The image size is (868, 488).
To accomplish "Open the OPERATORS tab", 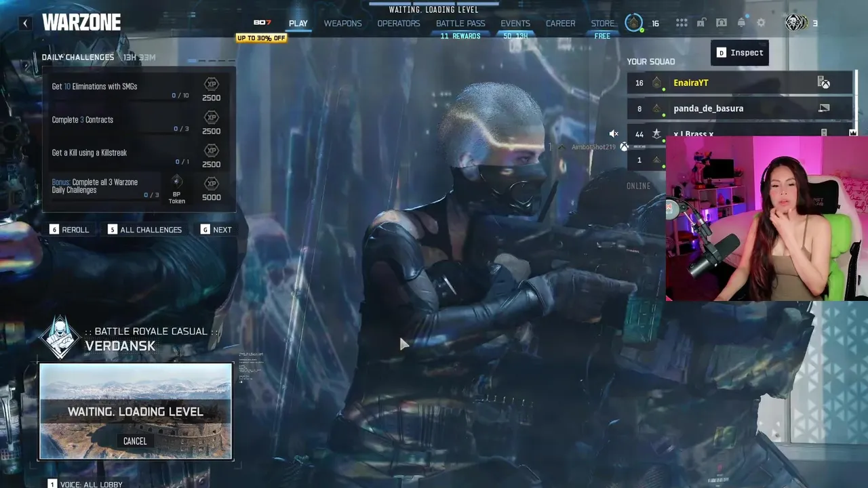I will (x=399, y=23).
